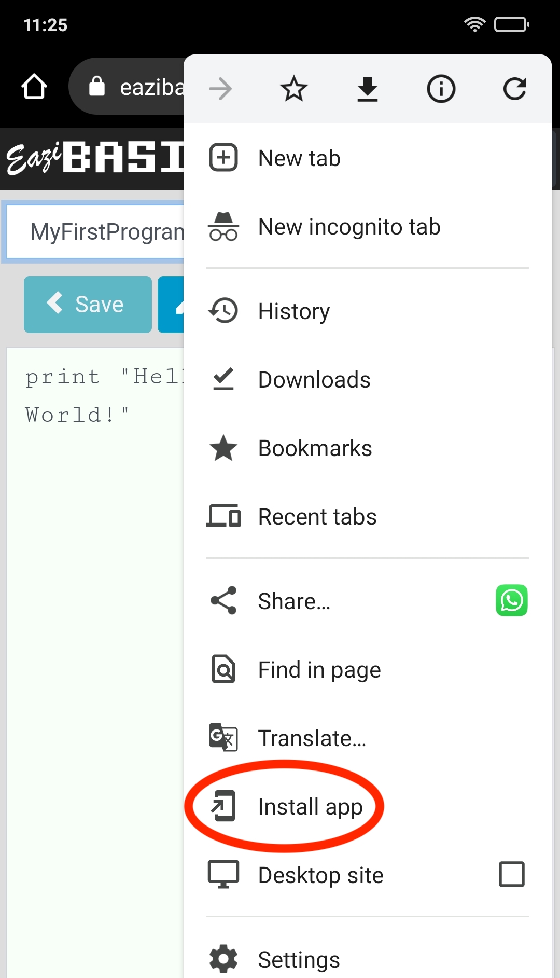Open History from the menu
This screenshot has height=978, width=560.
pyautogui.click(x=293, y=311)
